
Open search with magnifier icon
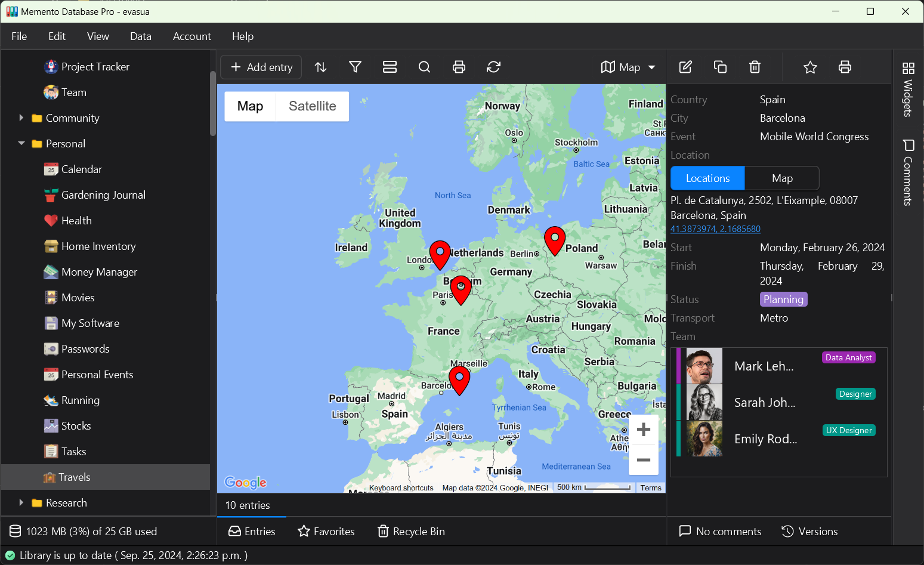[x=424, y=67]
